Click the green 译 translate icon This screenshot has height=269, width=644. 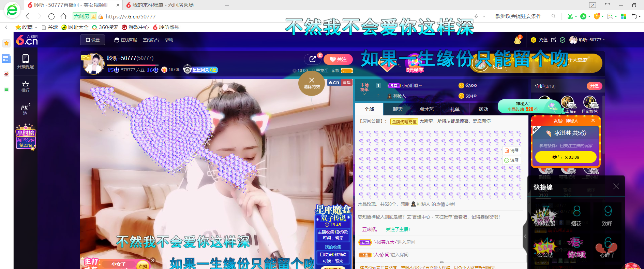(x=583, y=16)
